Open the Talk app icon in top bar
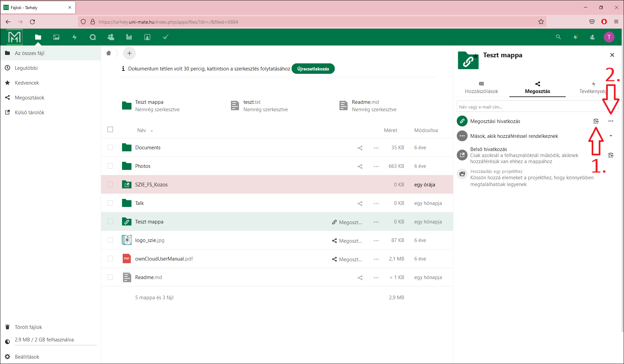The height and width of the screenshot is (364, 624). click(x=93, y=37)
